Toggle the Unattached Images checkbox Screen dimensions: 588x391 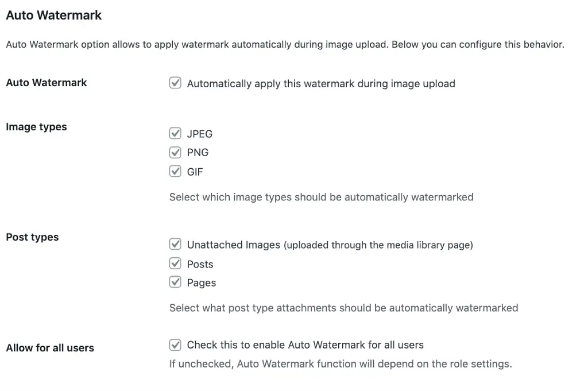(175, 244)
